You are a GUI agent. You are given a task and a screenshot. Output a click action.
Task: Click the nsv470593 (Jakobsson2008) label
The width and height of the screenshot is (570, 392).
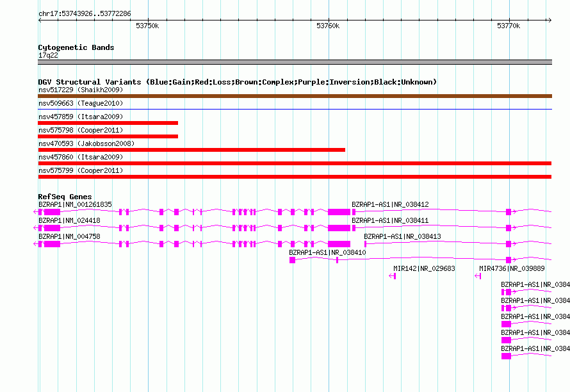[86, 143]
